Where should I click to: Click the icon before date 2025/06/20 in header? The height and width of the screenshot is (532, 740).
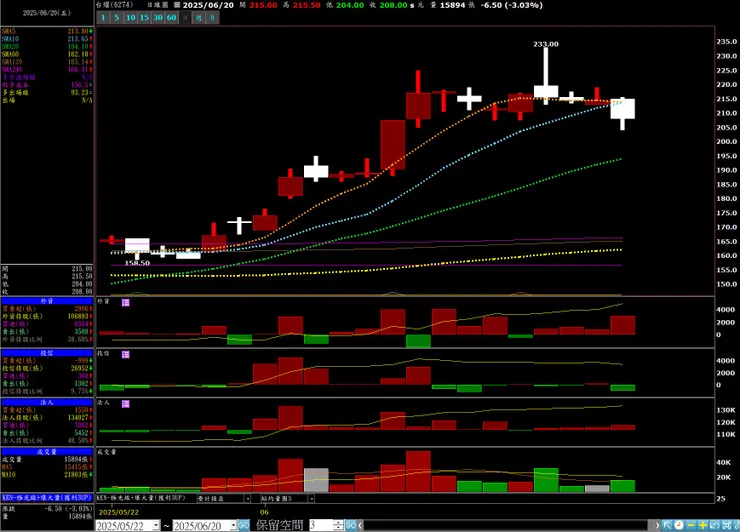pyautogui.click(x=177, y=5)
